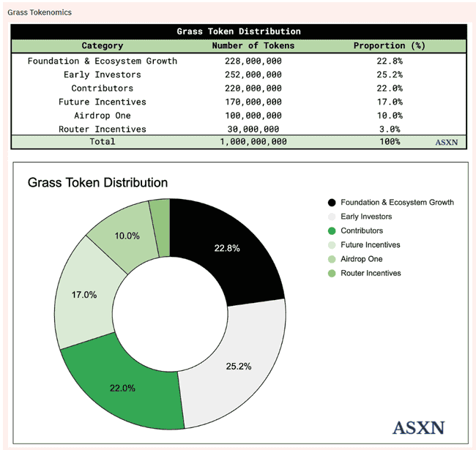Click the Early Investors legend dot
Screen dimensions: 476x450
point(332,217)
